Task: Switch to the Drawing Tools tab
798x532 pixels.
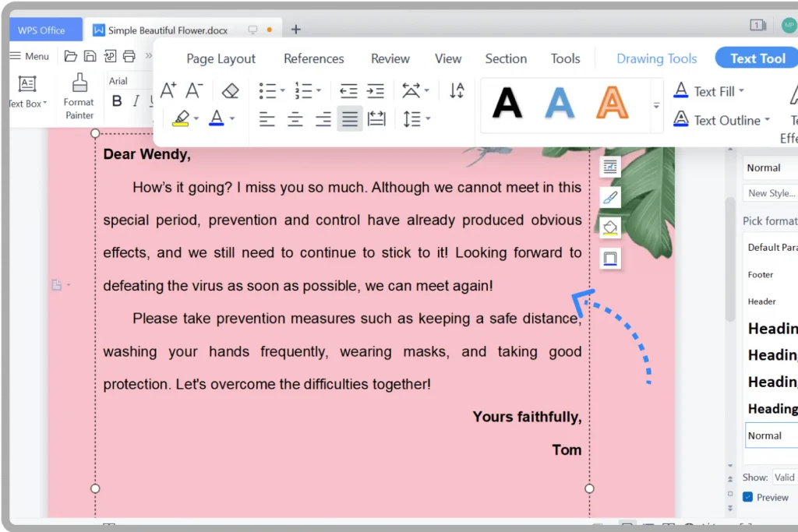Action: point(656,58)
